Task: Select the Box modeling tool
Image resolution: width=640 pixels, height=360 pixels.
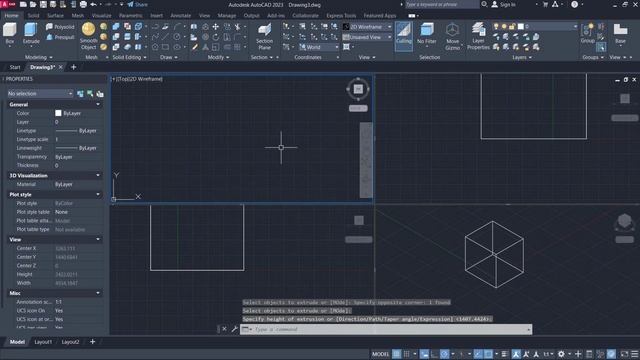Action: point(9,34)
